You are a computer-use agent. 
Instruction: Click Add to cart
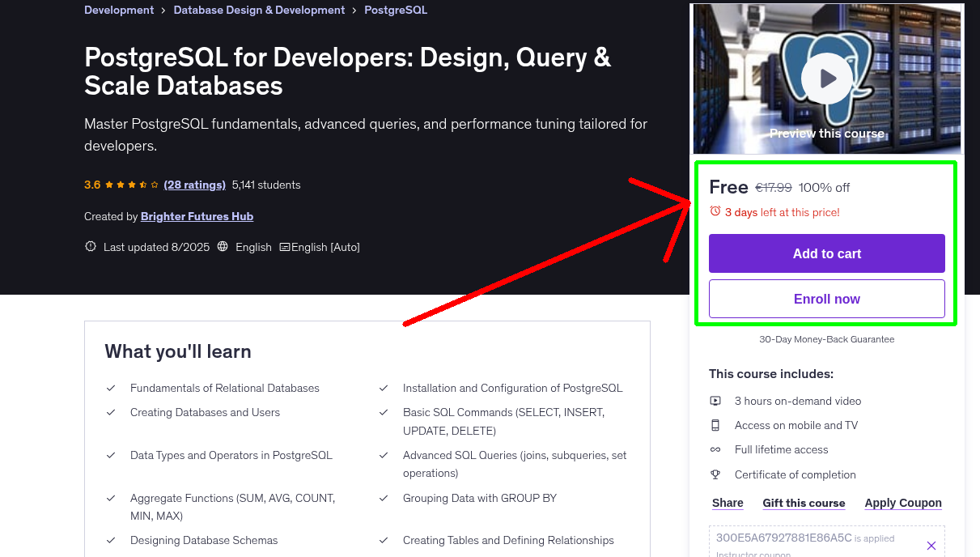tap(826, 253)
